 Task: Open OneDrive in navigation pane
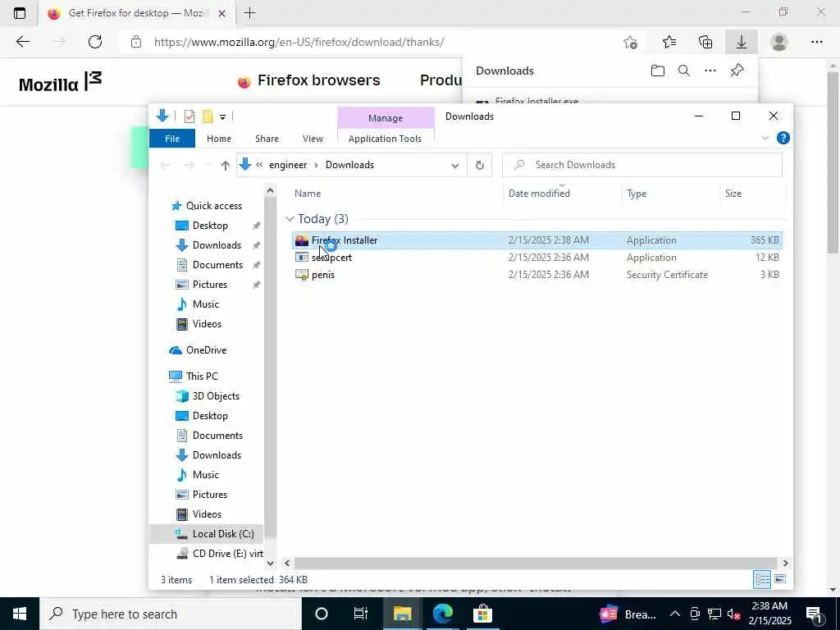click(206, 349)
